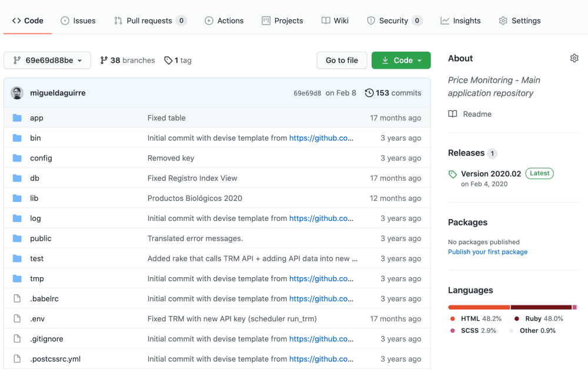
Task: Click the .gitignore file icon
Action: [17, 339]
